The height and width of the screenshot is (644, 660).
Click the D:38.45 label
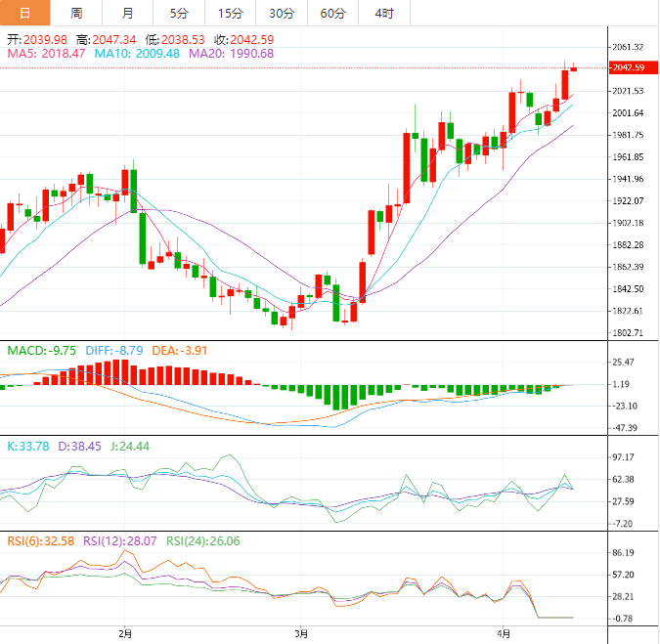pyautogui.click(x=79, y=446)
